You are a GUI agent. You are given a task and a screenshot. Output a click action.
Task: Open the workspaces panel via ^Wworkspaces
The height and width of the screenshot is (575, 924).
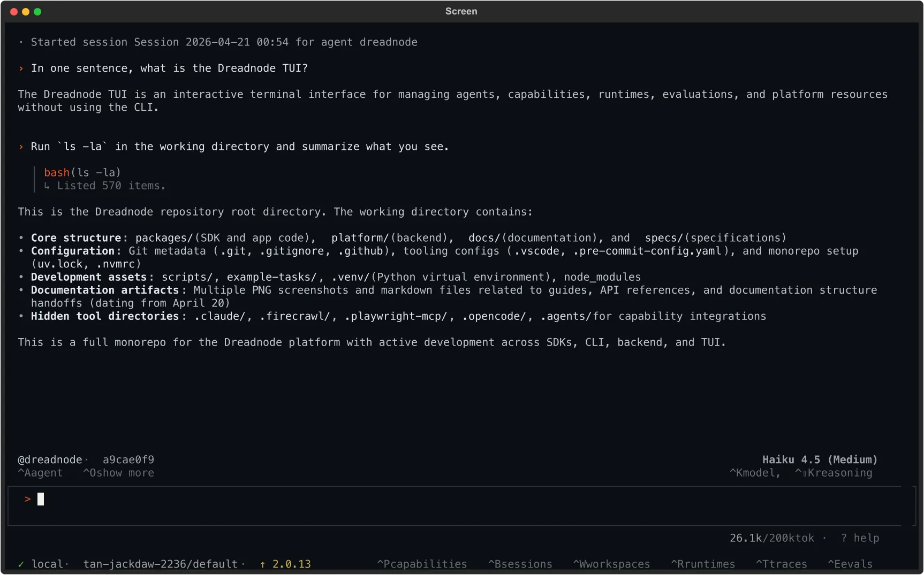611,564
